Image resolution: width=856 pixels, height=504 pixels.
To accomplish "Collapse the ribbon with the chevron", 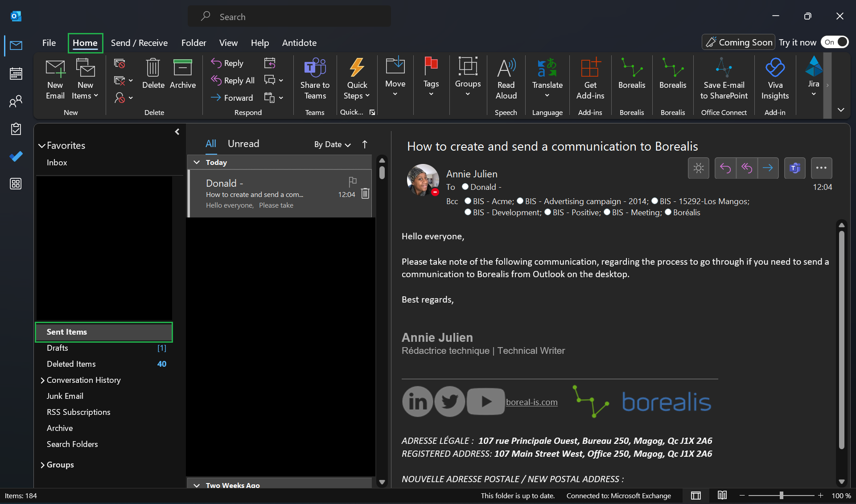I will (841, 110).
